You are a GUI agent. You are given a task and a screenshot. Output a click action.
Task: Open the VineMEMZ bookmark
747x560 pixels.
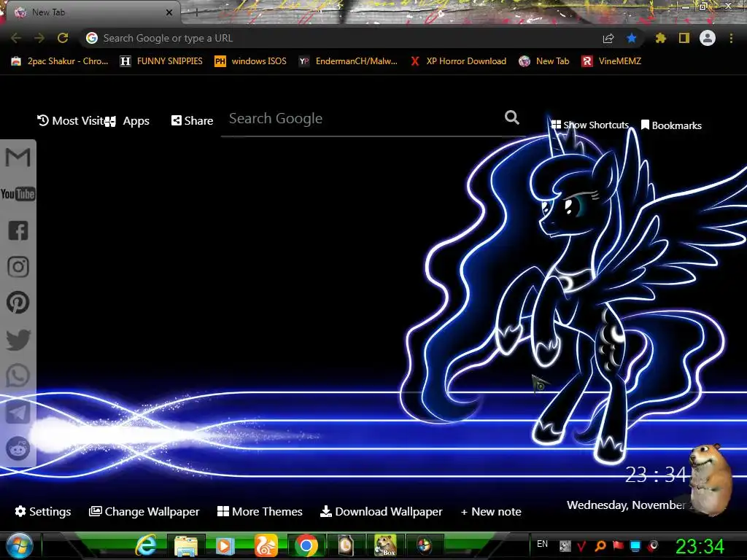pos(611,61)
